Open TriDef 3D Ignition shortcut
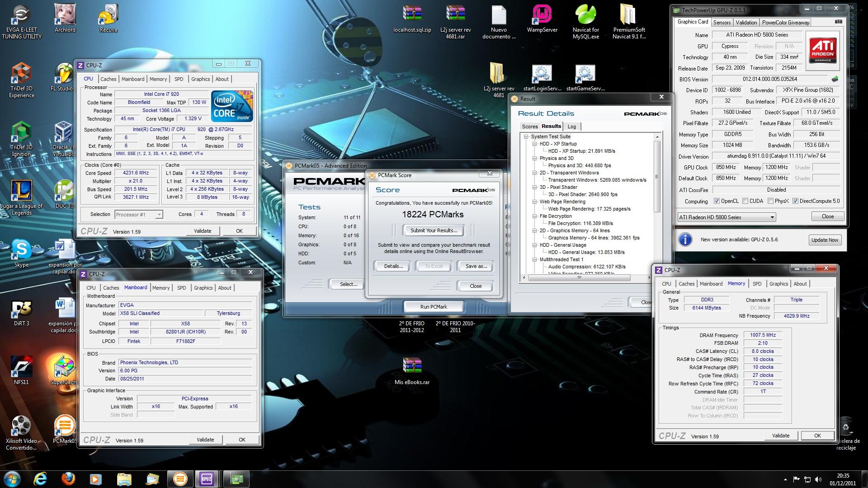 click(21, 139)
